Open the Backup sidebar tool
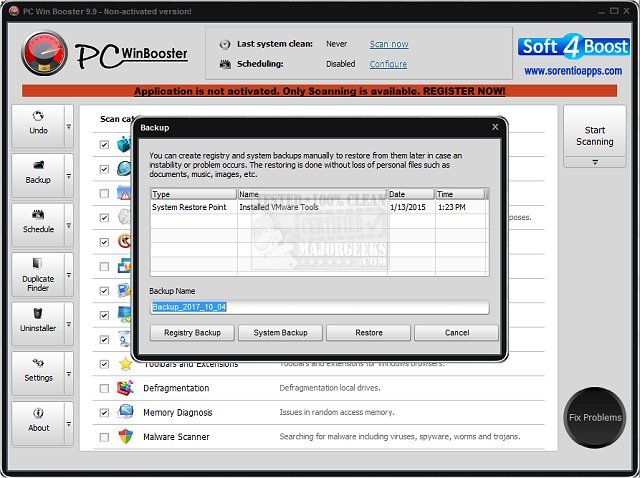The height and width of the screenshot is (478, 640). point(38,176)
